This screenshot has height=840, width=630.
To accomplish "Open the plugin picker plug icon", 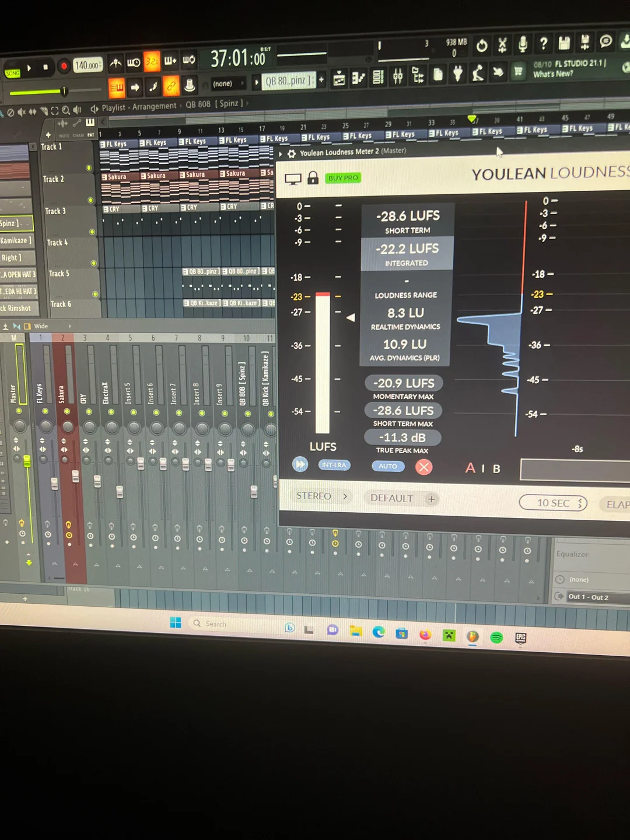I will point(458,73).
